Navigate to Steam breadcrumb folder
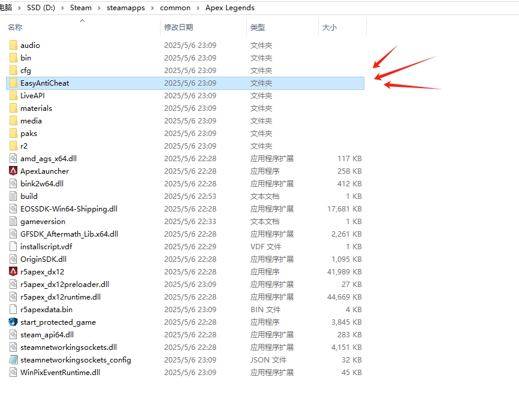 click(81, 8)
